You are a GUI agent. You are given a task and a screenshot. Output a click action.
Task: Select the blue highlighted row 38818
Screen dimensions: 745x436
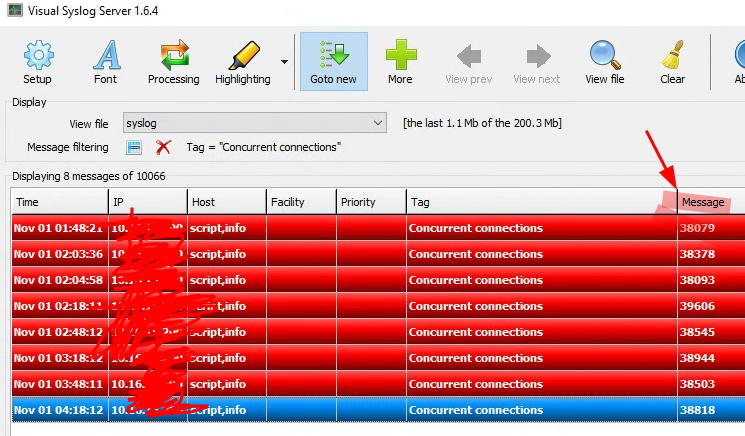tap(540, 410)
